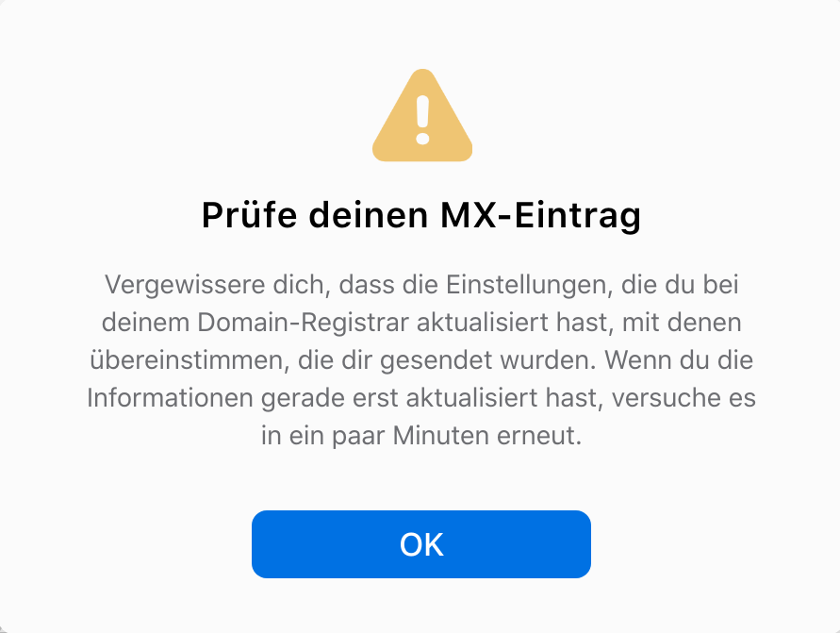Click the line beginning with 'übereinstimmen'
The width and height of the screenshot is (840, 633).
pos(421,360)
